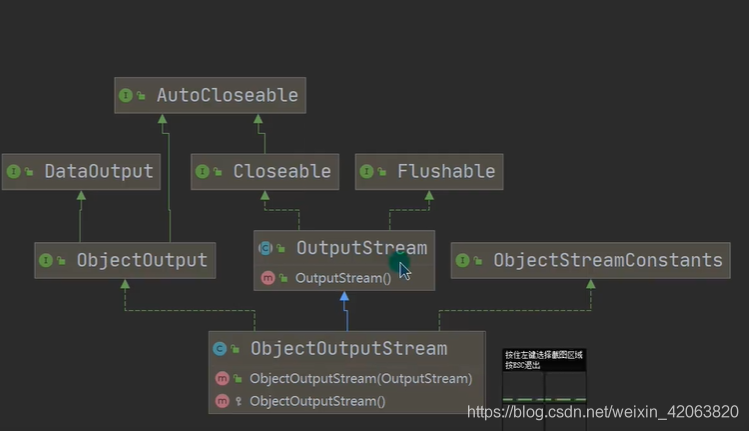
Task: Select the DataOutput node label
Action: 99,172
